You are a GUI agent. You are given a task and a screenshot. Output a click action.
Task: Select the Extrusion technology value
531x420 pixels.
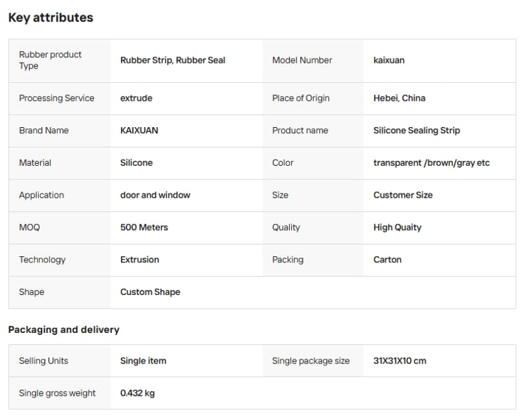tap(140, 260)
